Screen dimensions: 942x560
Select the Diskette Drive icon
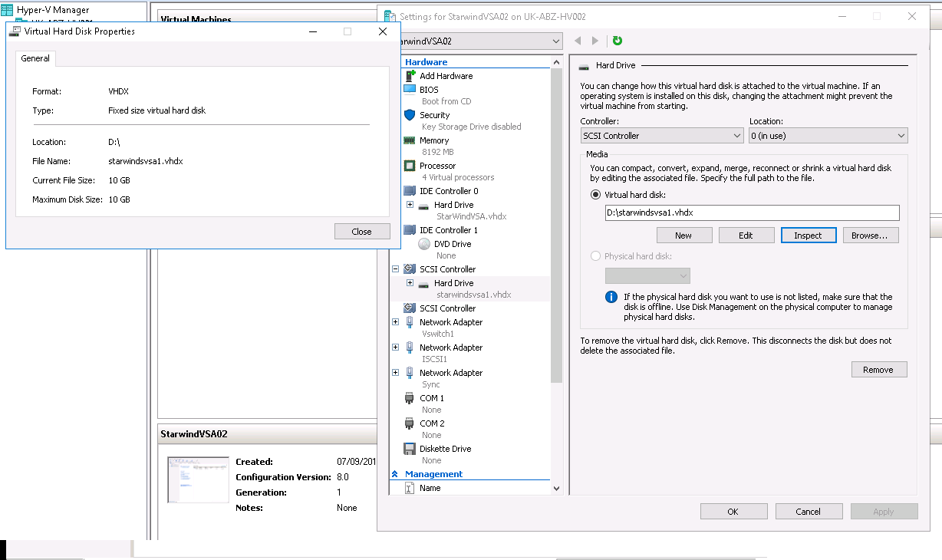pos(410,449)
